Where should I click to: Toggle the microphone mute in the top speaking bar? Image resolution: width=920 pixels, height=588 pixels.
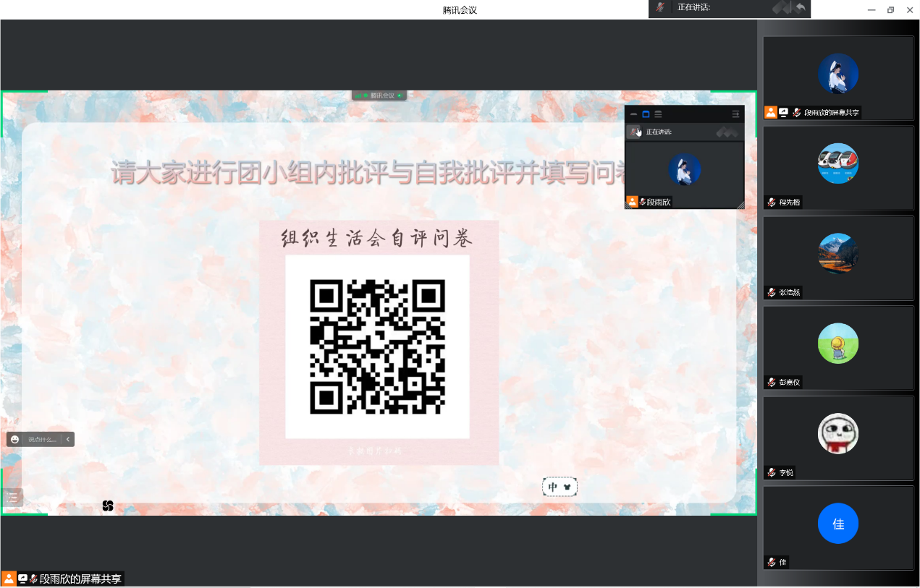[x=659, y=7]
